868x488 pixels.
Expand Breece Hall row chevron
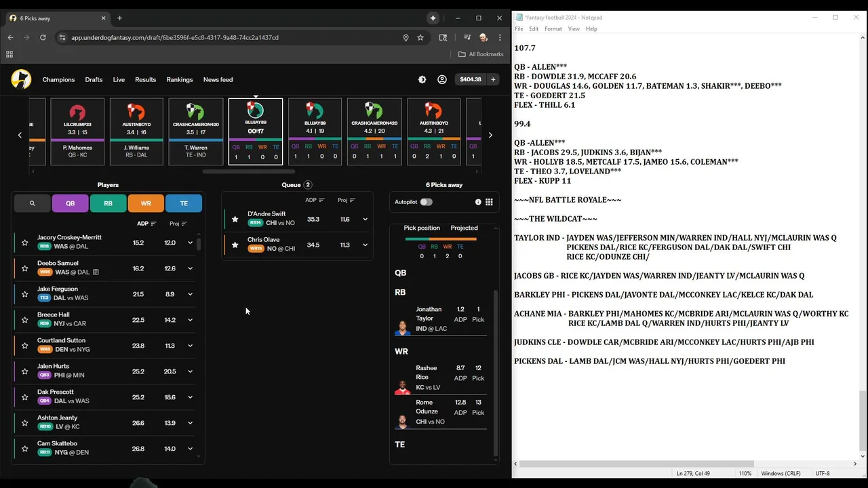coord(191,320)
